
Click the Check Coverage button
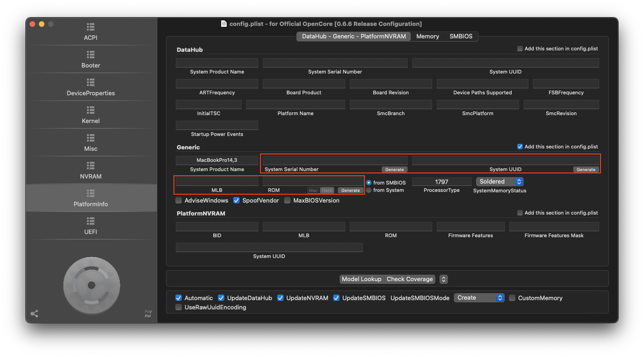click(409, 279)
